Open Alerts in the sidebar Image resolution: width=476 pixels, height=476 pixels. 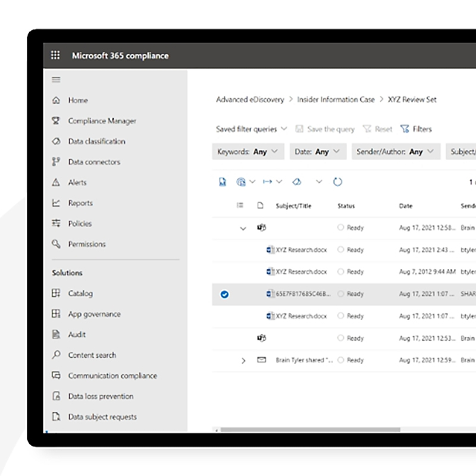tap(69, 182)
